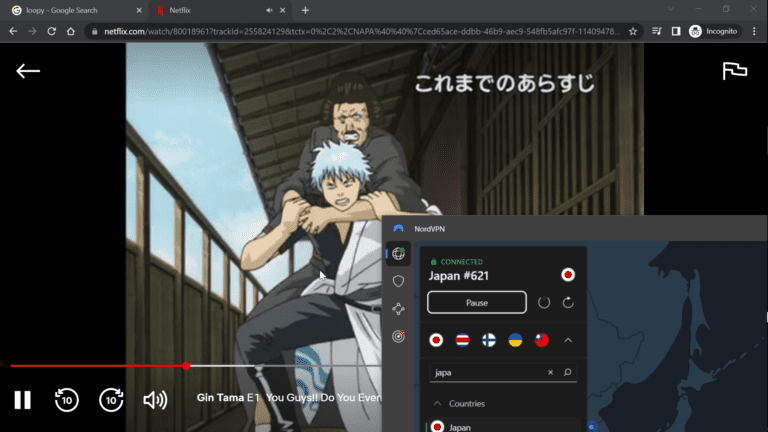Pause the Netflix video playback
Image resolution: width=768 pixels, height=432 pixels.
click(x=22, y=400)
